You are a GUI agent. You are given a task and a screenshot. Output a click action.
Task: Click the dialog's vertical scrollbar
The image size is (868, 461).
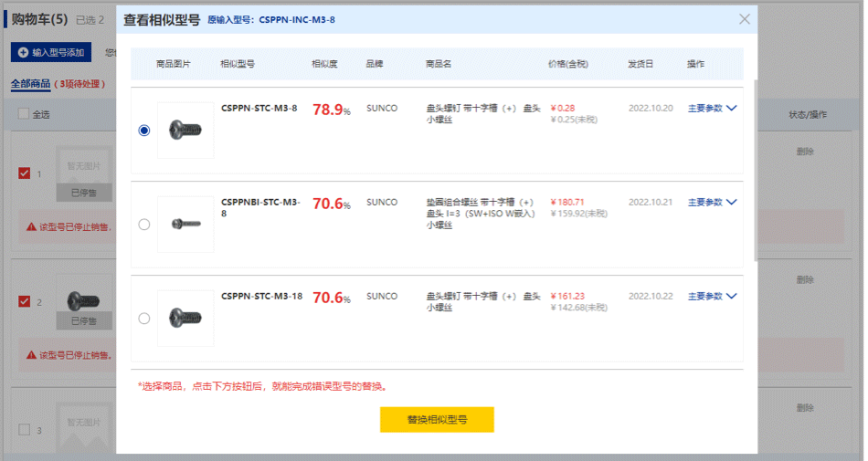755,173
